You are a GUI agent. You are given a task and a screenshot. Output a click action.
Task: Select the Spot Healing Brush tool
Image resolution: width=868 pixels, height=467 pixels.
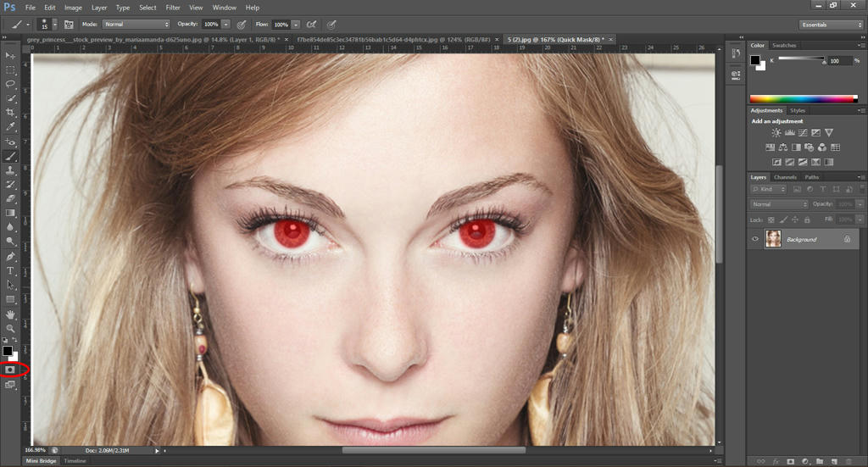[10, 142]
